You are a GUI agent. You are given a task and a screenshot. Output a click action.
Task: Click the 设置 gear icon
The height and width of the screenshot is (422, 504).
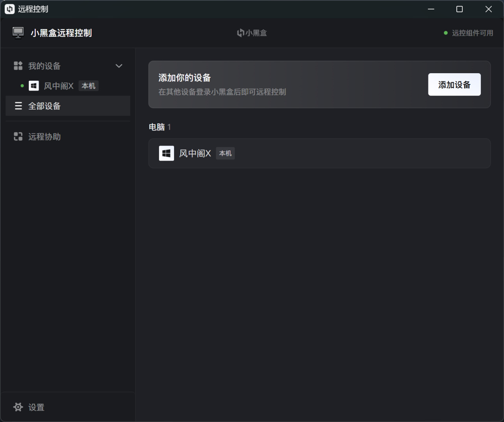click(x=18, y=407)
